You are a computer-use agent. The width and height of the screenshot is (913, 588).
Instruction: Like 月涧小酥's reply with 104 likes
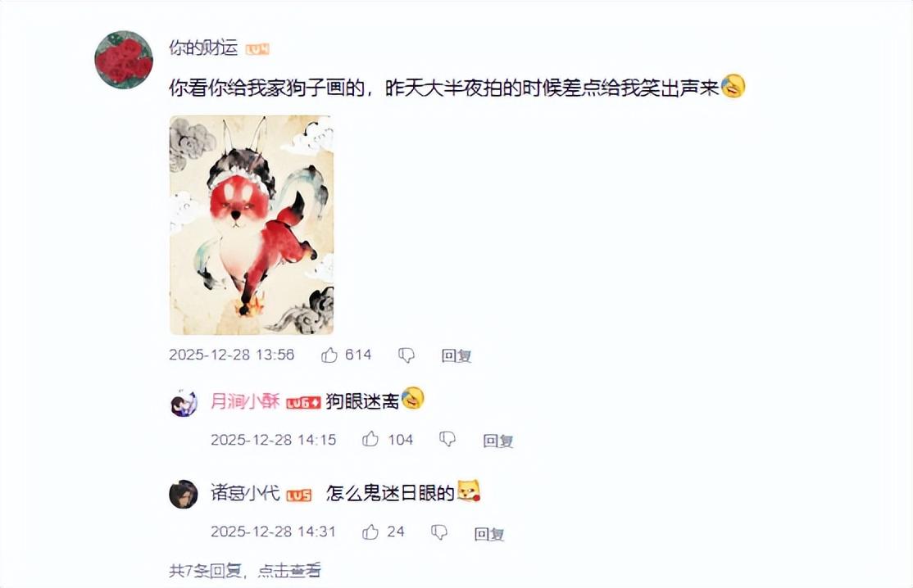[x=370, y=439]
